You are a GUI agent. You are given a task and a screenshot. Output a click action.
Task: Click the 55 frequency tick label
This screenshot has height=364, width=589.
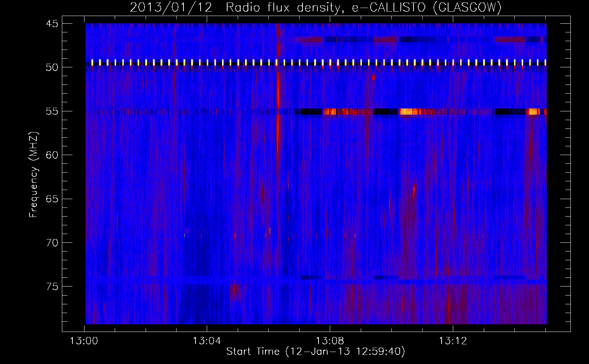(x=52, y=111)
